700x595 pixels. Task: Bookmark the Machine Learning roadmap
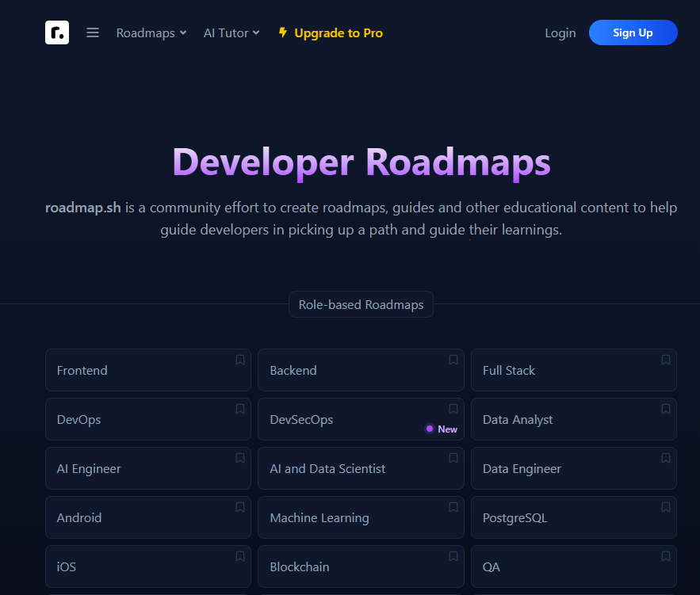(453, 507)
